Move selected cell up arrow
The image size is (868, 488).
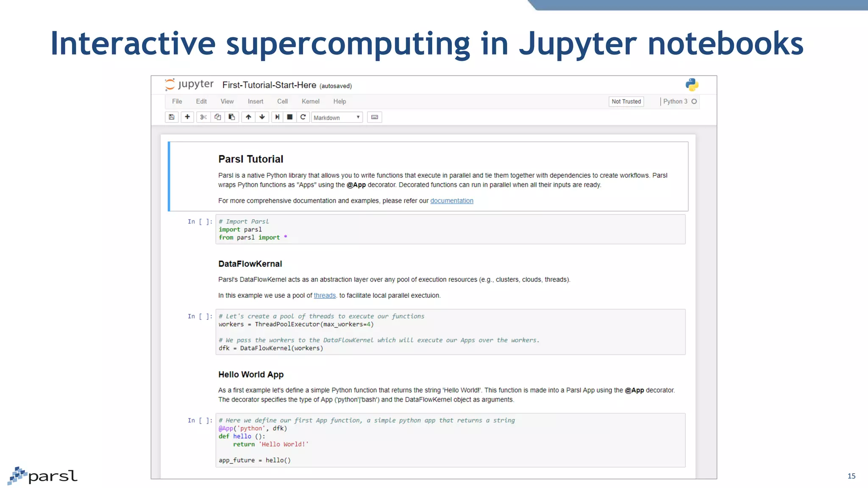click(248, 117)
